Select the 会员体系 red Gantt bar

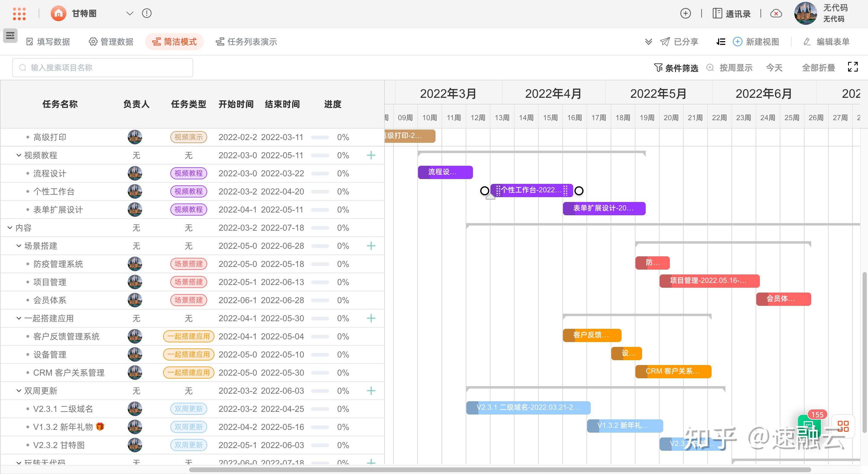click(x=783, y=299)
